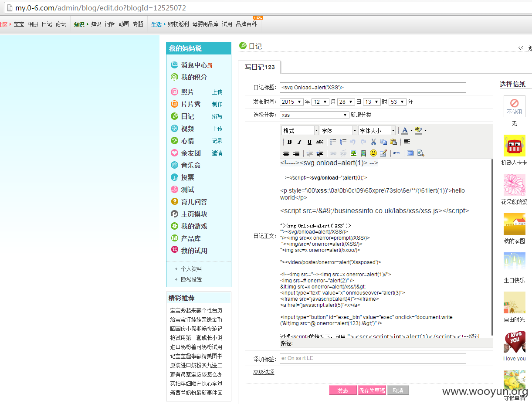
Task: Open 隐私设置 privacy settings link
Action: pos(192,279)
